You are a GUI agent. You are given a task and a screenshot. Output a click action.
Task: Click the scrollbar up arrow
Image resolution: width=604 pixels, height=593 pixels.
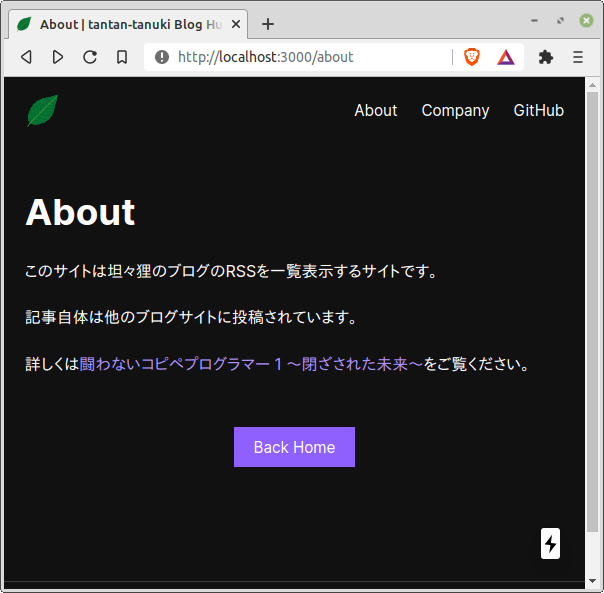point(592,85)
